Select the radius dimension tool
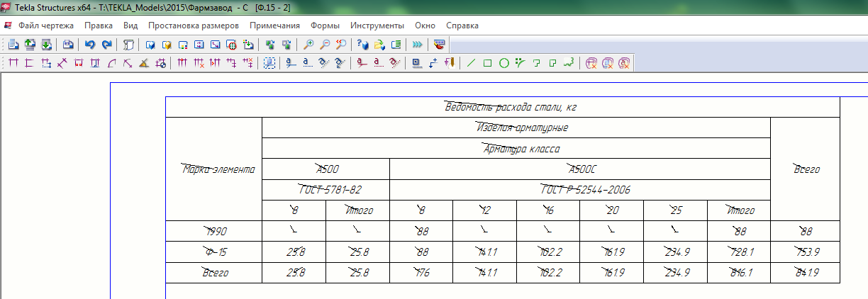The image size is (868, 299). point(111,63)
